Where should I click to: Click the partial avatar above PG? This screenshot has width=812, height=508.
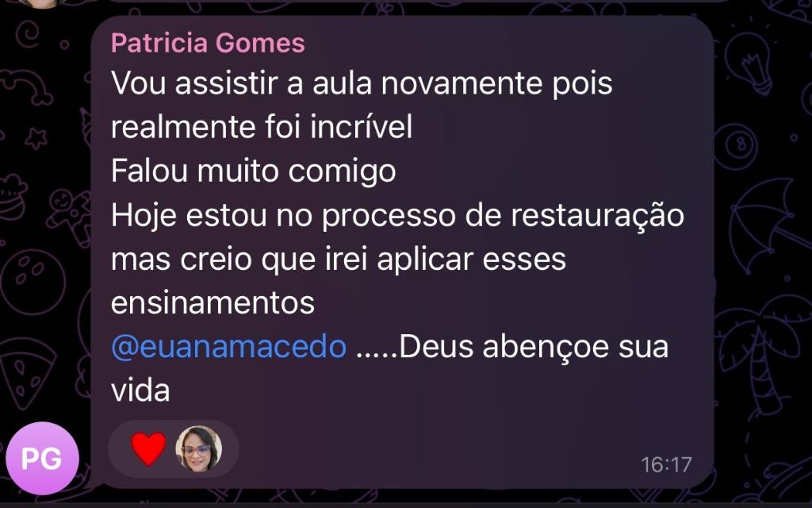click(41, 4)
